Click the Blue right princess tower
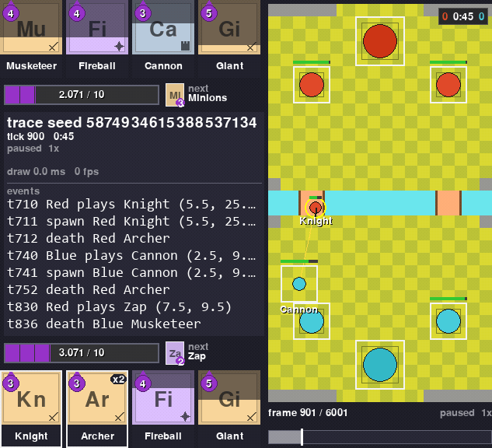 coord(448,321)
